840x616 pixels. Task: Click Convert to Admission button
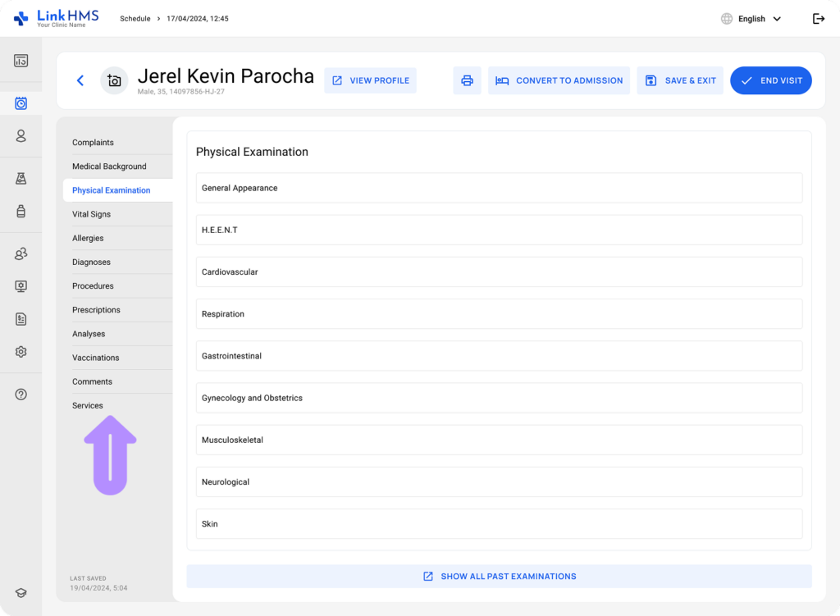559,80
